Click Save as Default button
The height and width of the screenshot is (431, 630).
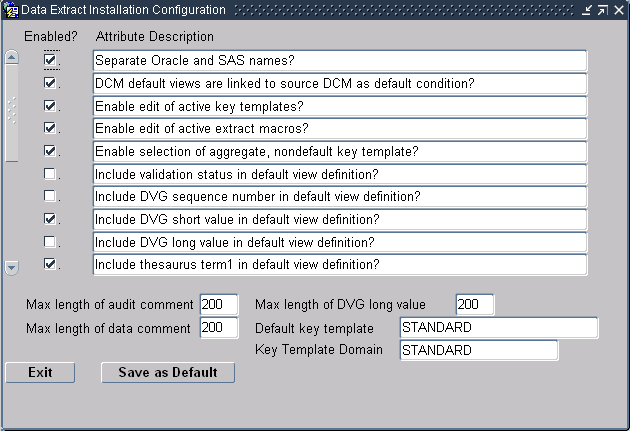pyautogui.click(x=168, y=372)
